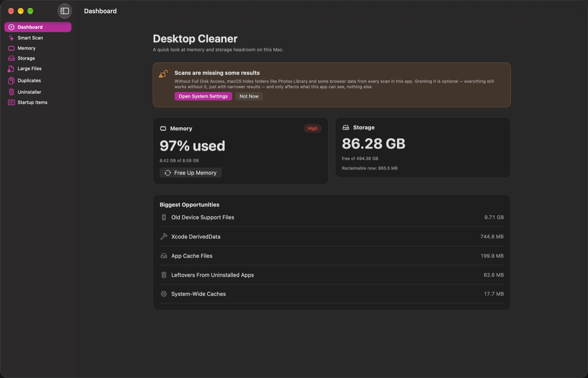Click the drive icon in Storage card

(346, 128)
